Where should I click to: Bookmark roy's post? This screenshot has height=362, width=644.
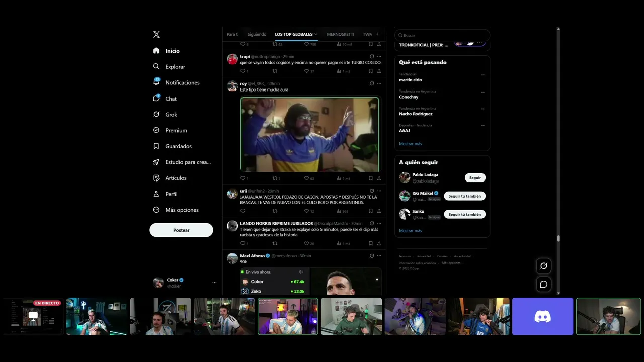(x=371, y=178)
